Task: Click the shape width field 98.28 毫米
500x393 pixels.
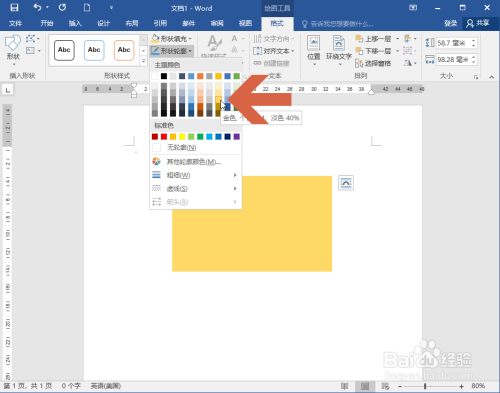Action: (x=453, y=60)
